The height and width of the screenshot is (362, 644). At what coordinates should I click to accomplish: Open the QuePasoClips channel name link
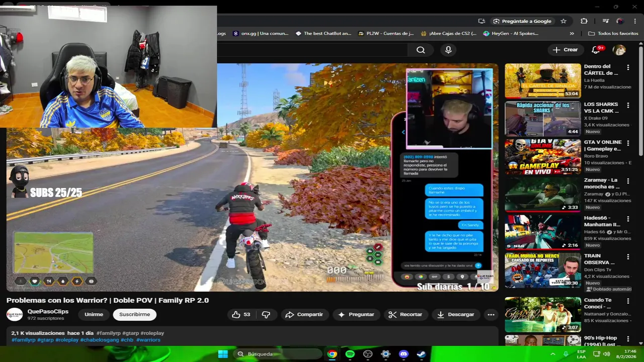pyautogui.click(x=48, y=311)
